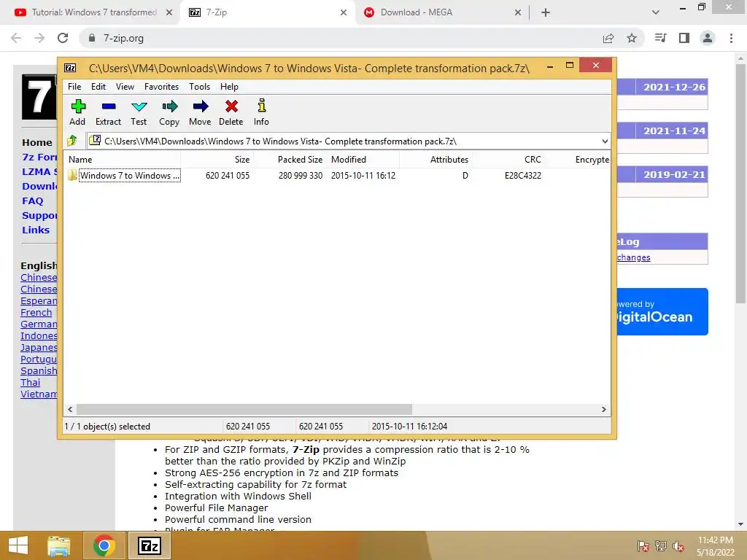747x560 pixels.
Task: Expand the 7-Zip address path dropdown
Action: pyautogui.click(x=605, y=141)
